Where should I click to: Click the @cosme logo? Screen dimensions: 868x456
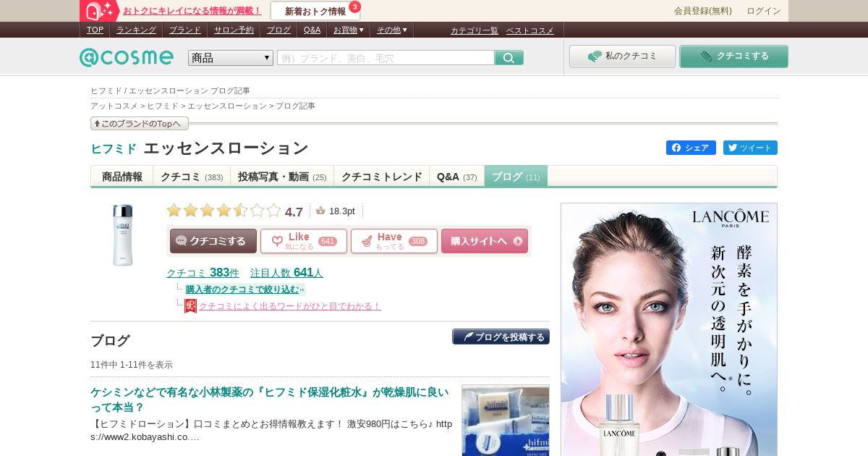point(127,57)
